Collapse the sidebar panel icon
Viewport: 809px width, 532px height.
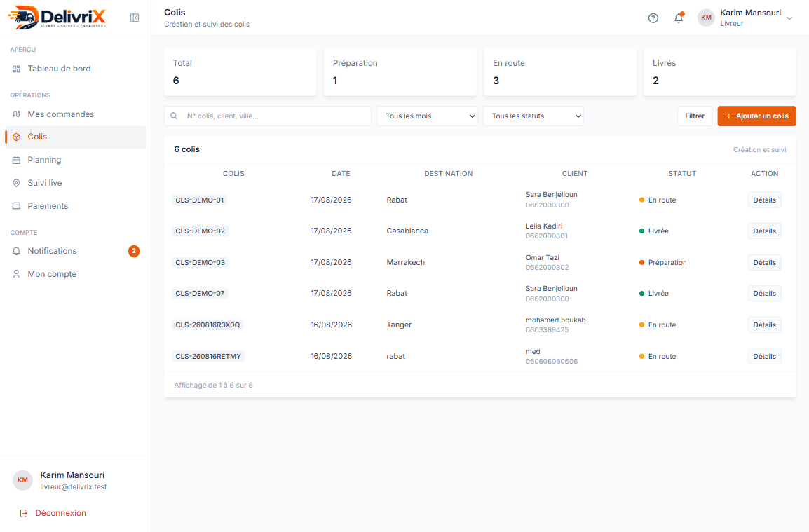pyautogui.click(x=135, y=18)
